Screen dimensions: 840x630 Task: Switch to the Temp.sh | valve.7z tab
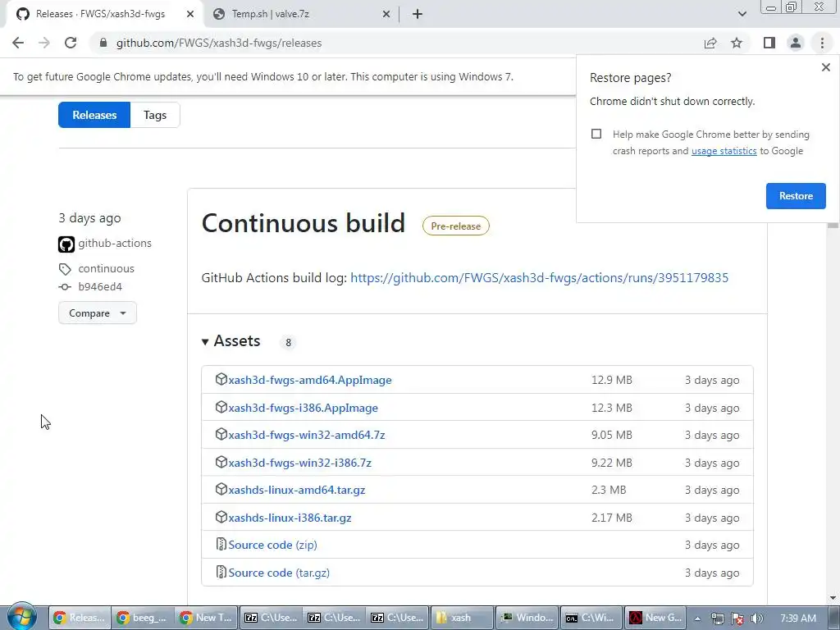[x=300, y=14]
